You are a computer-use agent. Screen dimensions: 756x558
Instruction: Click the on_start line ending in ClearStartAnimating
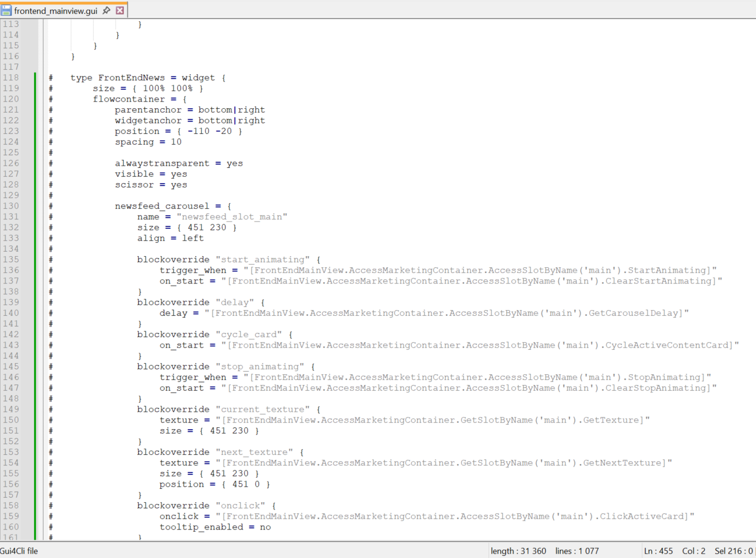click(441, 281)
